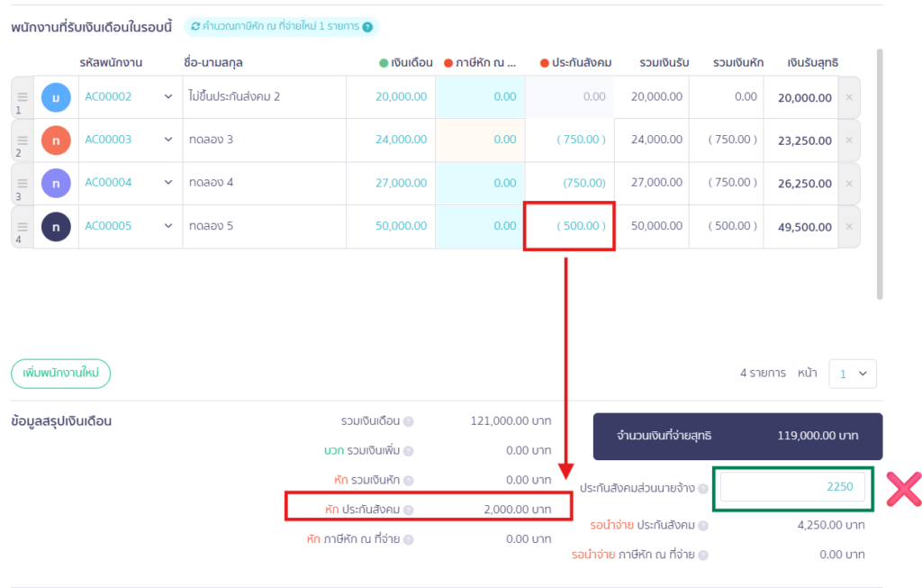Remove employee AC00002 row with X icon
Viewport: 922px width, 588px height.
848,97
